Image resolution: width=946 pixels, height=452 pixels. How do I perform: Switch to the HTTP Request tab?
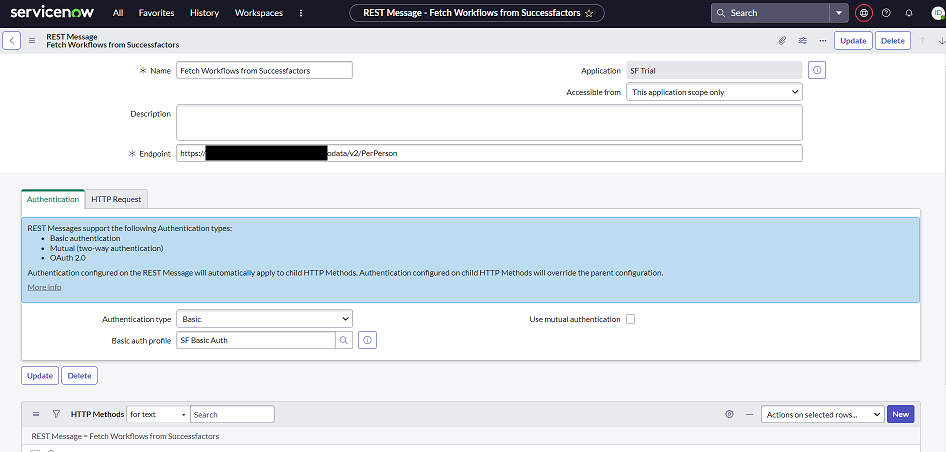pos(117,199)
